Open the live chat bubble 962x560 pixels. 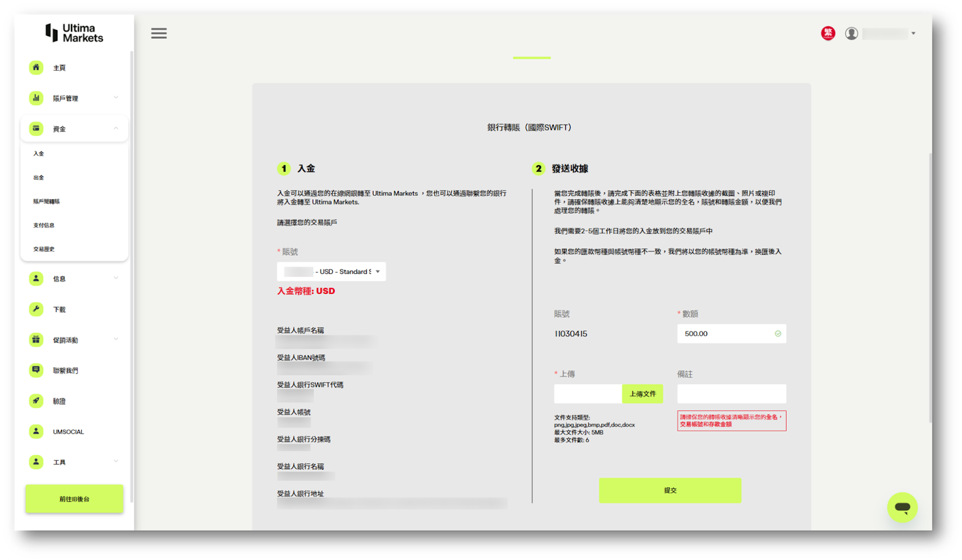click(x=902, y=507)
